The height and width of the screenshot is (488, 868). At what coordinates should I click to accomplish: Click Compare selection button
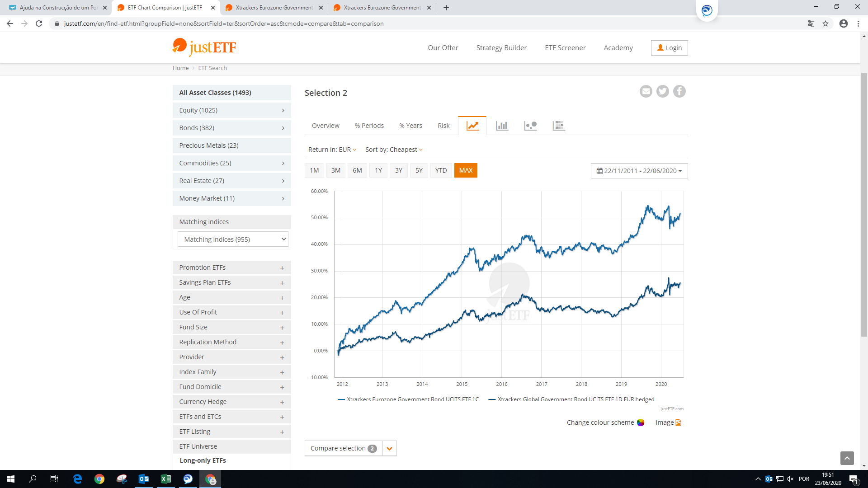tap(343, 448)
